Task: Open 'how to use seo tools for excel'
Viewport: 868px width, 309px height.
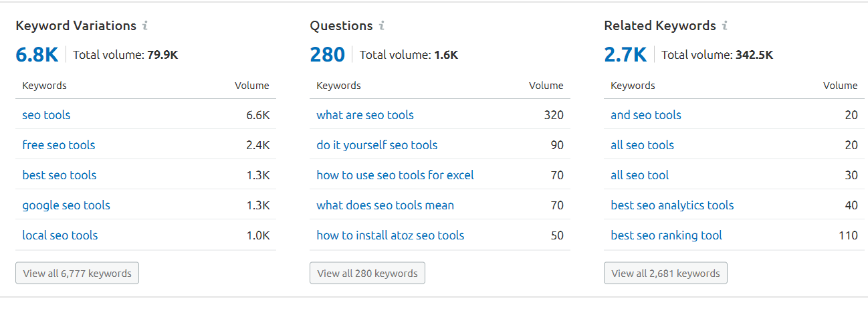Action: tap(395, 175)
